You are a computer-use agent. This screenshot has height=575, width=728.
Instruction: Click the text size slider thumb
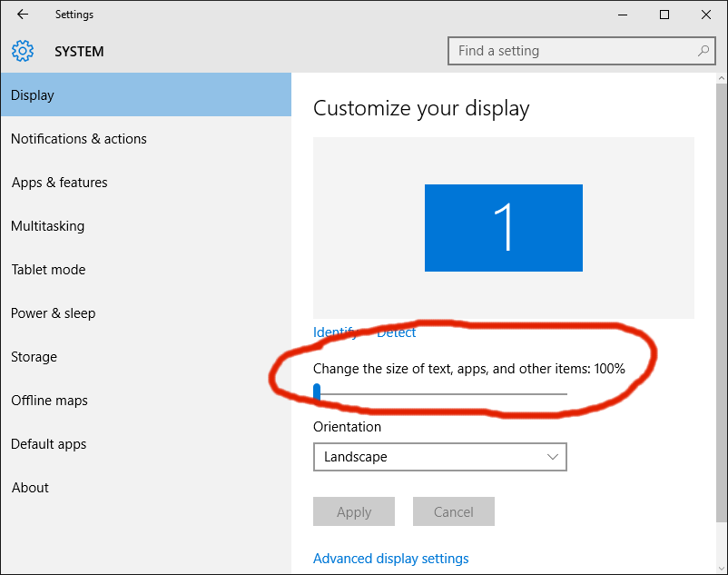coord(317,392)
